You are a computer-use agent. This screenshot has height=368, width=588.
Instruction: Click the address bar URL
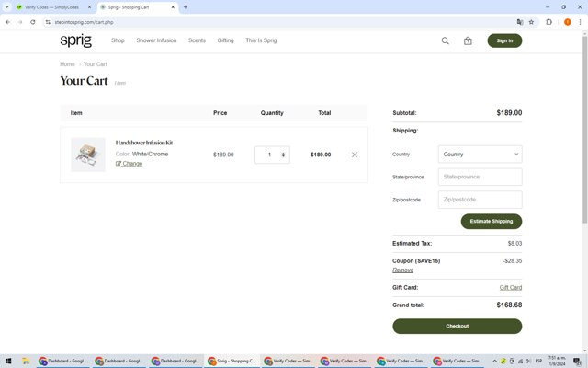point(84,22)
